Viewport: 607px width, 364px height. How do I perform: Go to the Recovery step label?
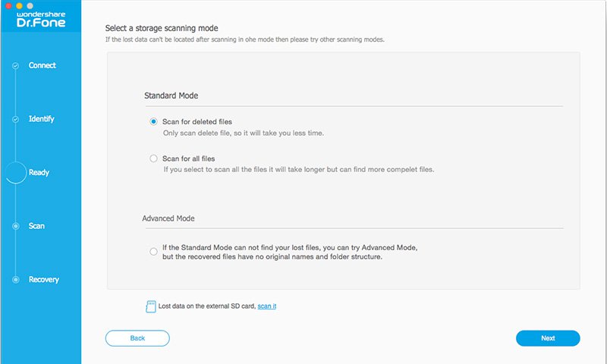pos(44,280)
